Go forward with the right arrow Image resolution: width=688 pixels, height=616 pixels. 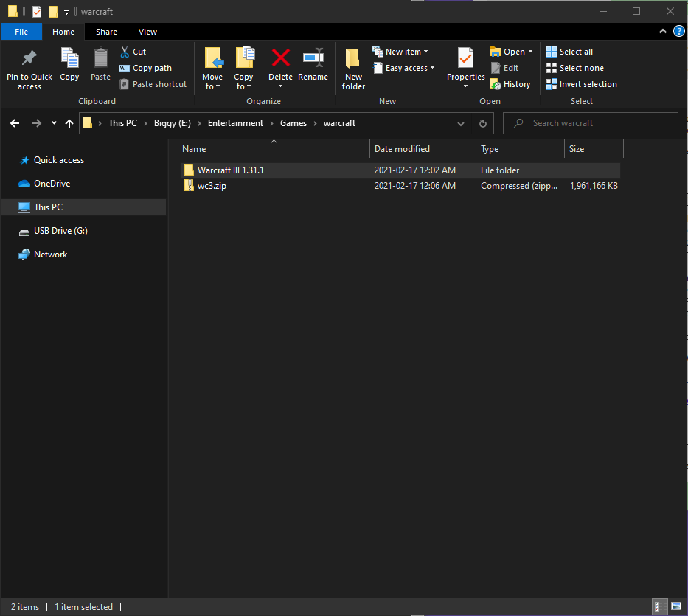pos(37,123)
